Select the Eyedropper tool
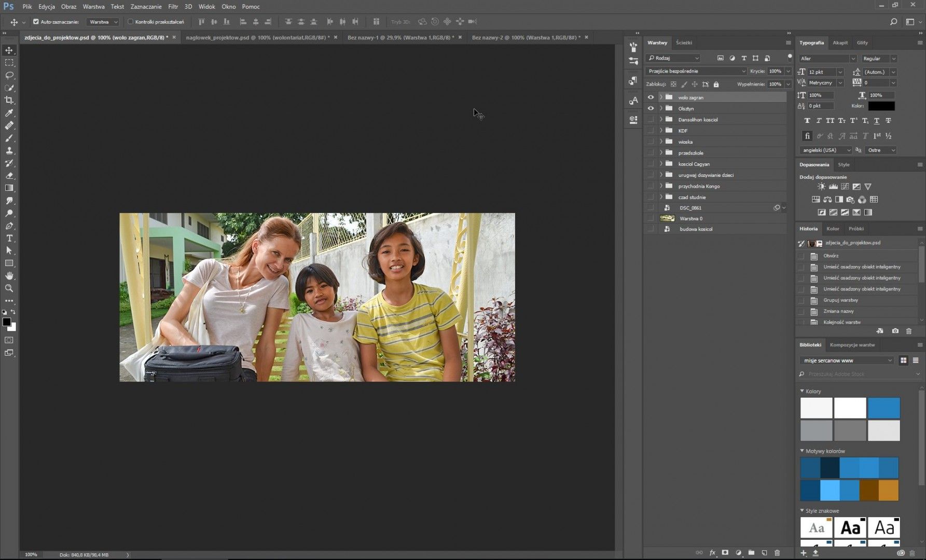926x560 pixels. (x=9, y=113)
